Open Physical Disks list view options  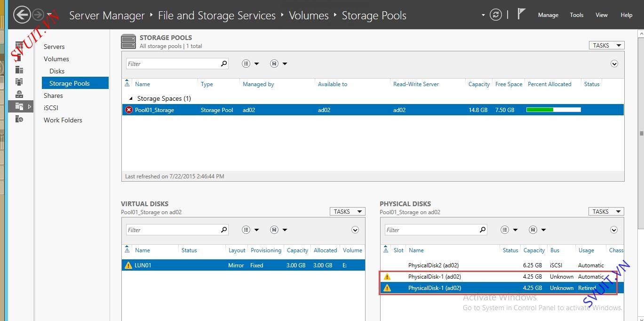click(509, 230)
